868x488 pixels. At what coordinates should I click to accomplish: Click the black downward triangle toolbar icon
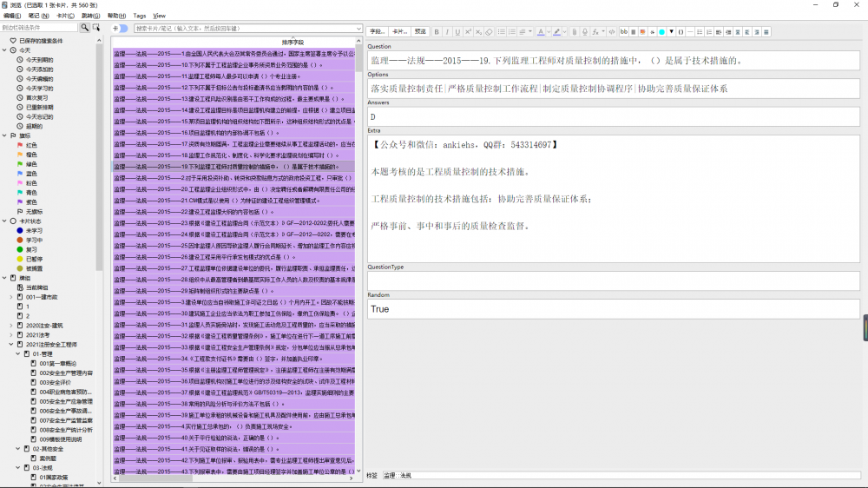672,32
